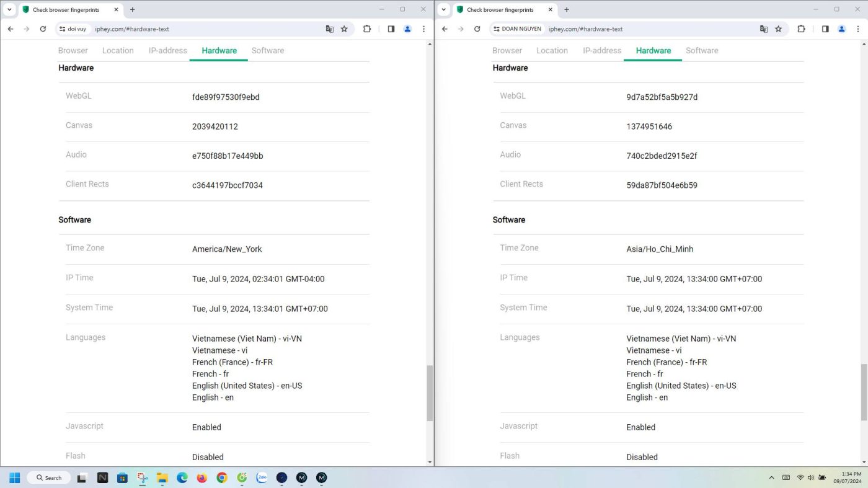
Task: Click Audio value '740c2bded2915e2f' in right window
Action: click(x=662, y=156)
